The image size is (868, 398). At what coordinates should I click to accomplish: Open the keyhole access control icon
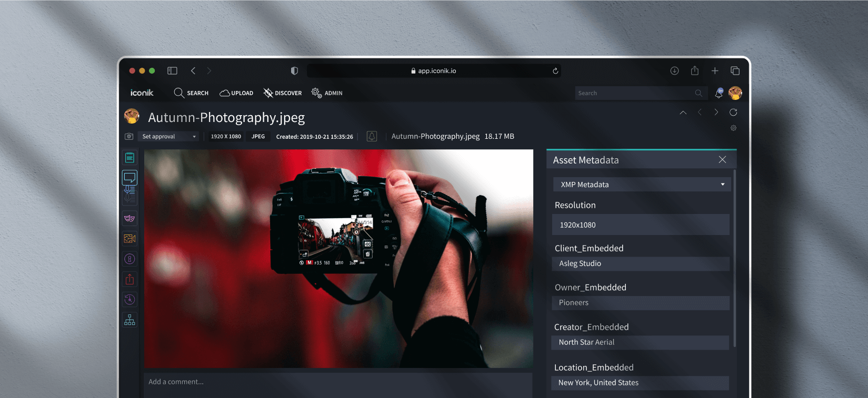[129, 259]
